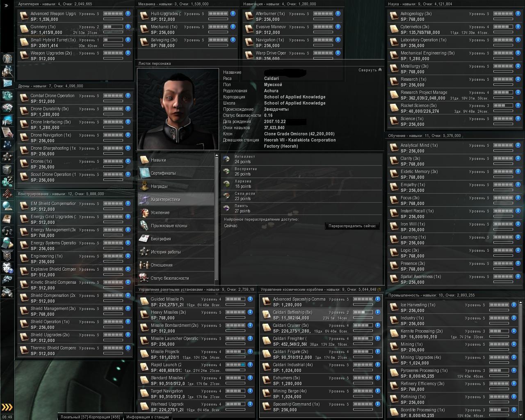
Task: Click the book icon beside Afterburner
Action: coord(249,16)
